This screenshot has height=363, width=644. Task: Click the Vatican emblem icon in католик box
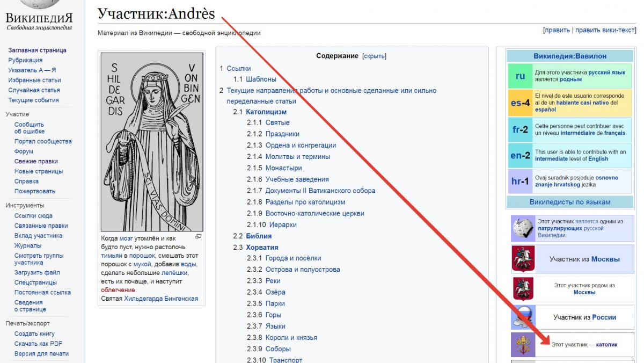(523, 345)
